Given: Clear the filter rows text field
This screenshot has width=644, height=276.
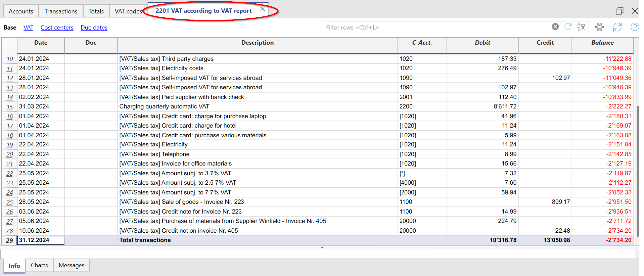Looking at the screenshot, I should (x=555, y=27).
